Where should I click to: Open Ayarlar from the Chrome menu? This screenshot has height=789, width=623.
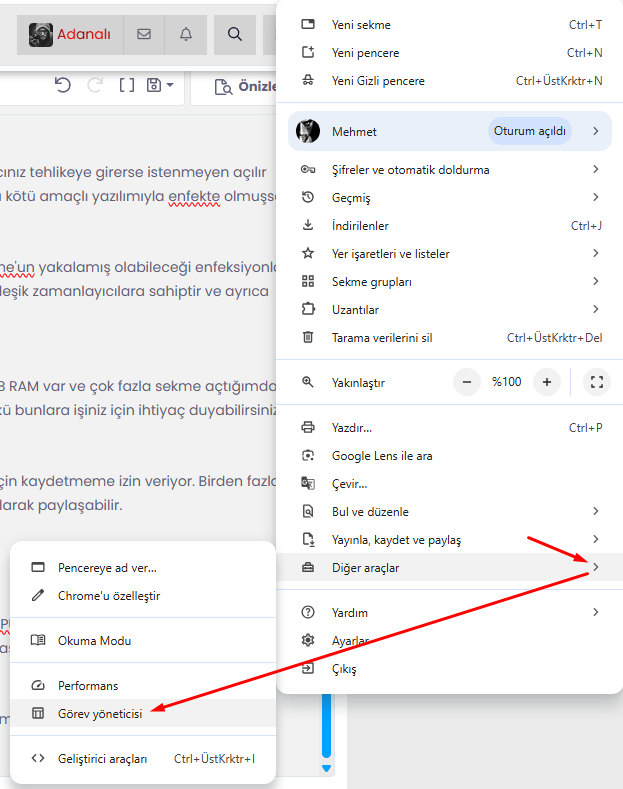click(x=350, y=640)
